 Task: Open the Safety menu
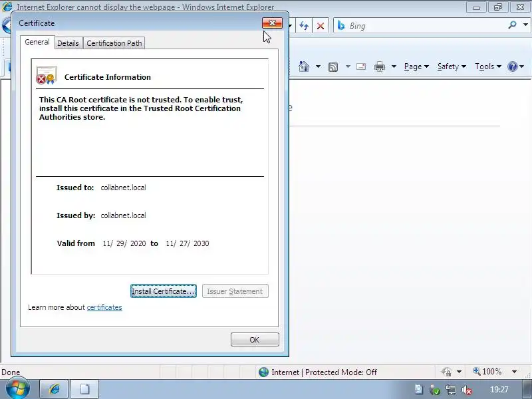452,66
